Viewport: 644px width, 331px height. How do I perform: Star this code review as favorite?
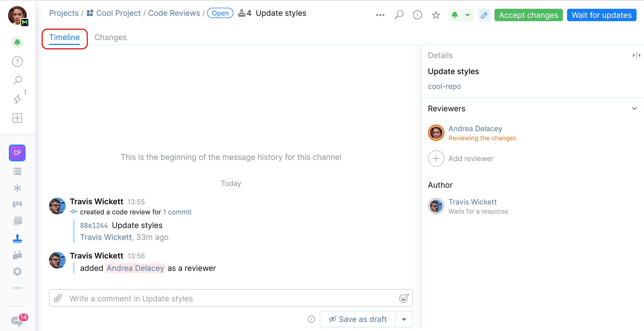(436, 15)
